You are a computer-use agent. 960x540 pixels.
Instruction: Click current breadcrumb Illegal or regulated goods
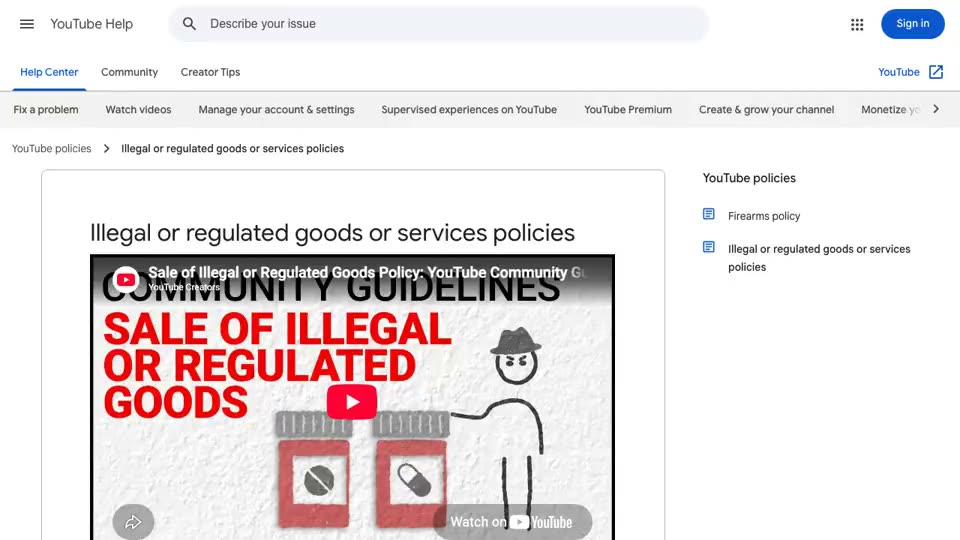233,149
